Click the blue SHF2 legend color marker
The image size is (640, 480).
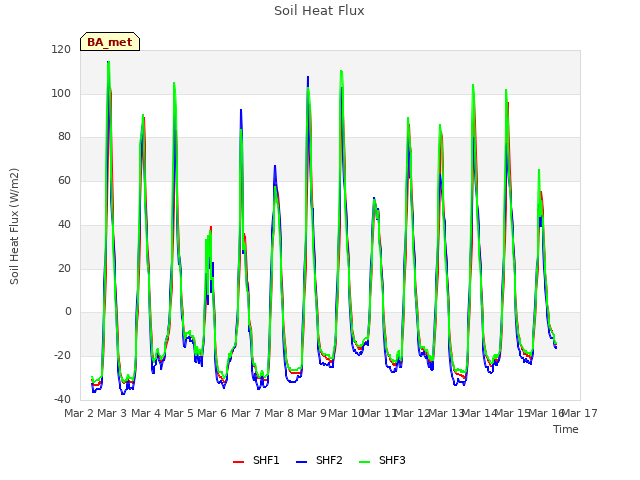(301, 462)
